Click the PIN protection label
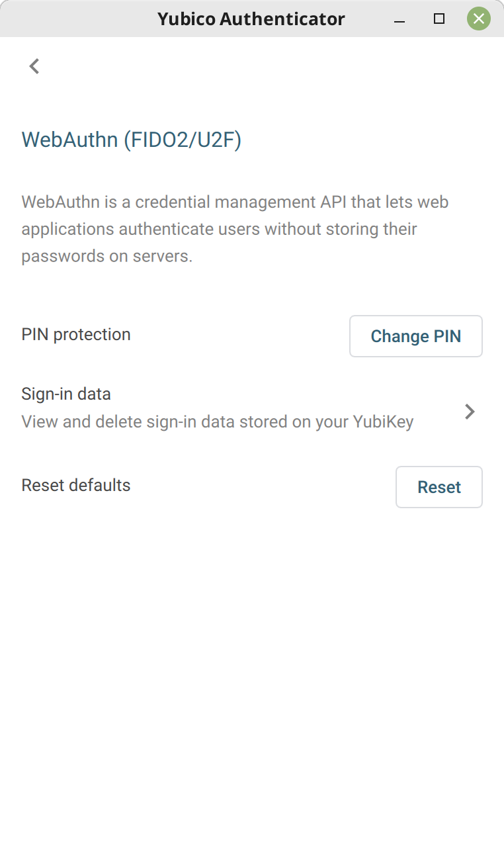This screenshot has width=504, height=851. click(x=75, y=334)
